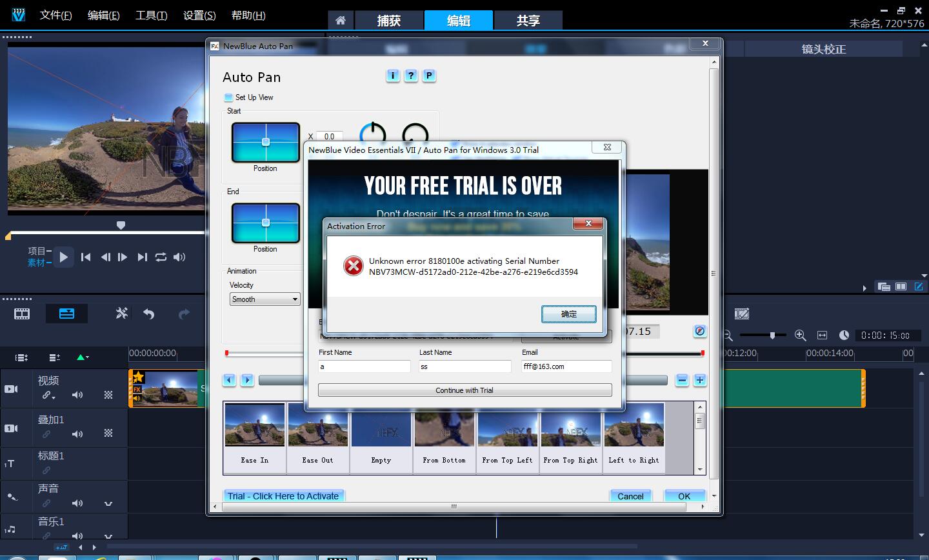The width and height of the screenshot is (929, 560).
Task: Open help (?) button in Auto Pan
Action: [x=410, y=75]
